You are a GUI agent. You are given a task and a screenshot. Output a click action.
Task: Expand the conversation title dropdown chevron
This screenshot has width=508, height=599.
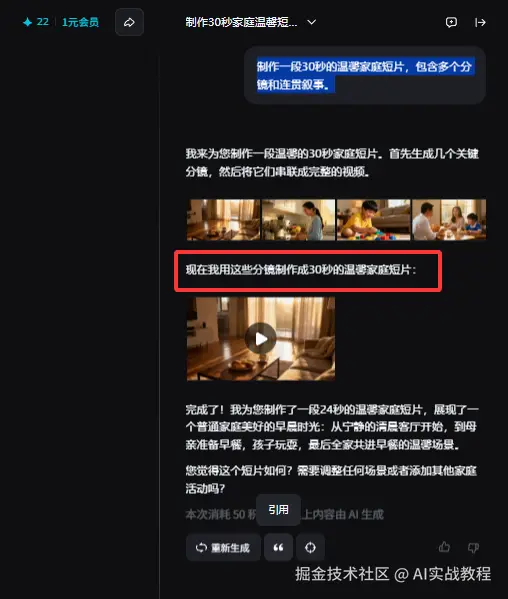click(x=312, y=22)
